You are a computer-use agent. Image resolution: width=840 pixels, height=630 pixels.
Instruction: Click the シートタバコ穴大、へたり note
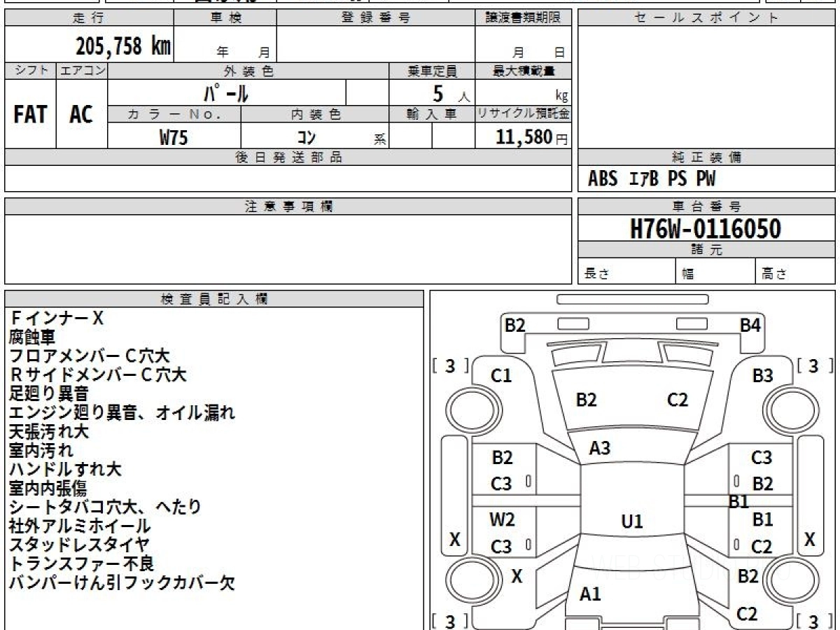click(105, 507)
